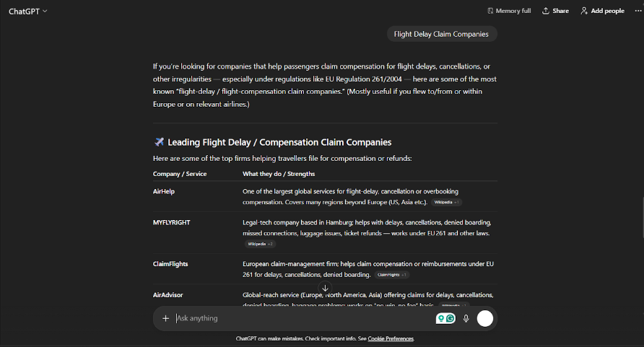
Task: Click the scroll-to-bottom arrow button
Action: pyautogui.click(x=325, y=288)
